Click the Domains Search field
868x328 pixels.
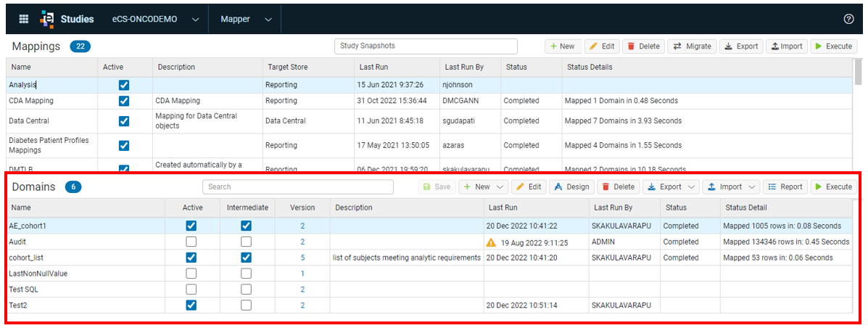298,186
